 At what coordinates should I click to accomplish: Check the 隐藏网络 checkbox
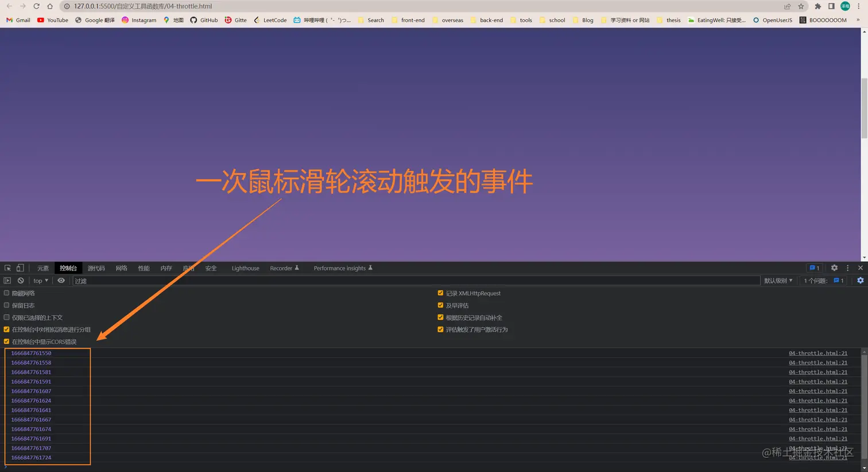click(x=7, y=293)
